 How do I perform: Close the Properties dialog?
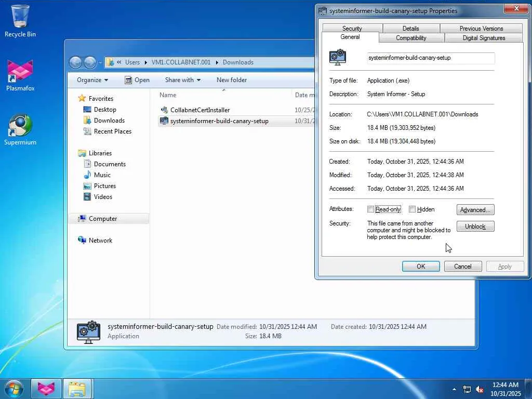click(x=516, y=8)
